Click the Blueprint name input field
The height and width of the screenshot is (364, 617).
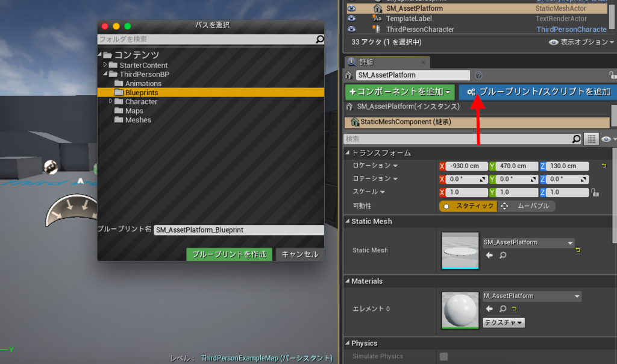pyautogui.click(x=239, y=230)
